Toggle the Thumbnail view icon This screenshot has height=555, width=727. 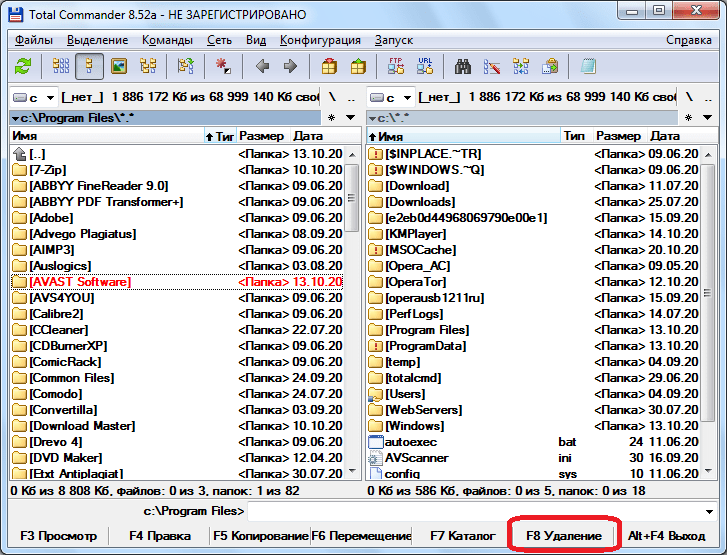click(119, 66)
